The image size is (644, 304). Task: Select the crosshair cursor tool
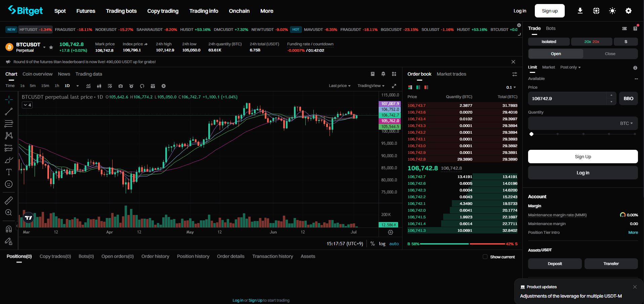click(x=9, y=99)
